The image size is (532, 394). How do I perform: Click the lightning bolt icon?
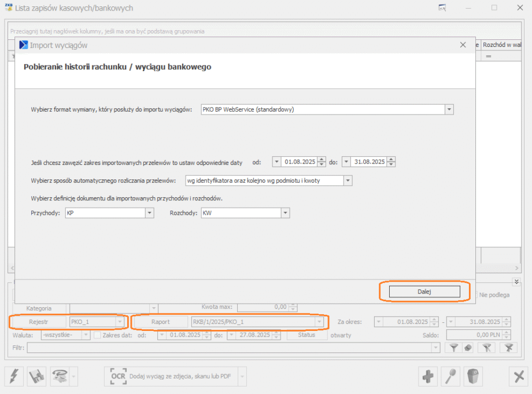point(14,376)
